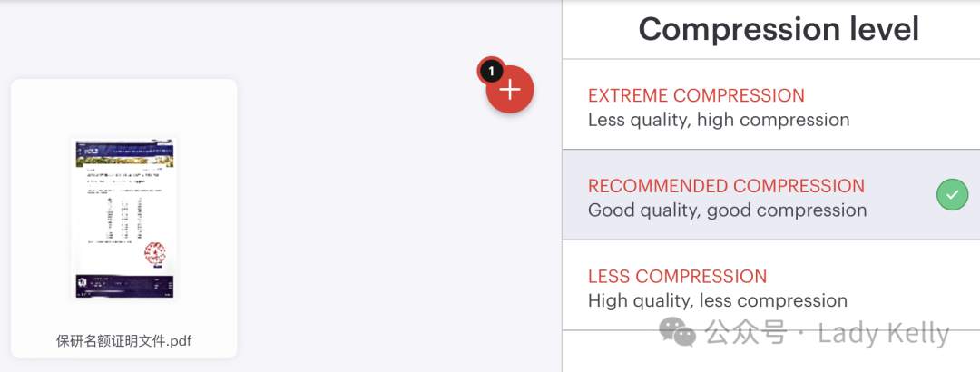Click the Lady Kelly watermark text
Screen dimensions: 980x372
point(883,333)
